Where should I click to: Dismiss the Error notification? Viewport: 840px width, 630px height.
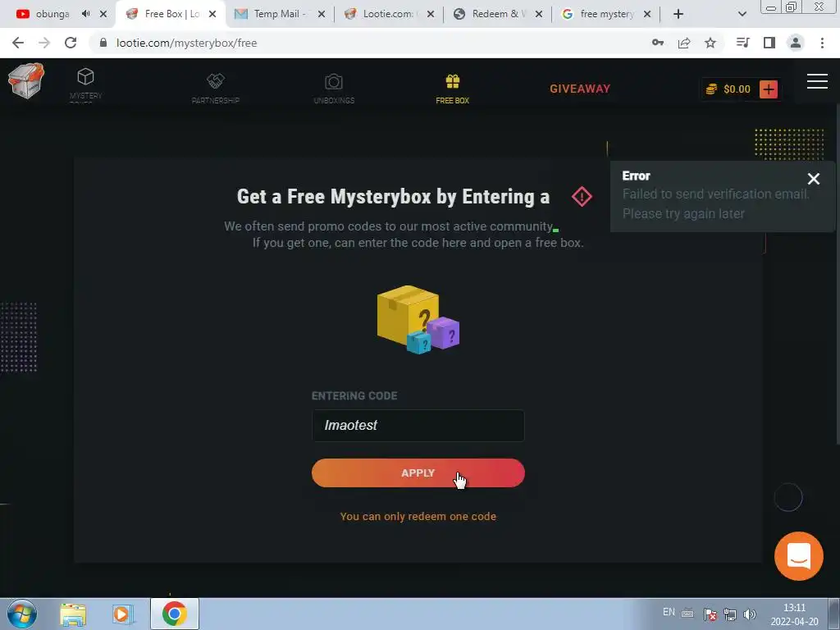813,179
